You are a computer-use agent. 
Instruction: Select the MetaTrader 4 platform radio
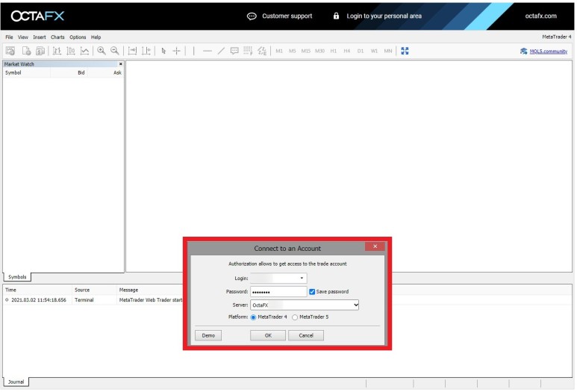253,317
